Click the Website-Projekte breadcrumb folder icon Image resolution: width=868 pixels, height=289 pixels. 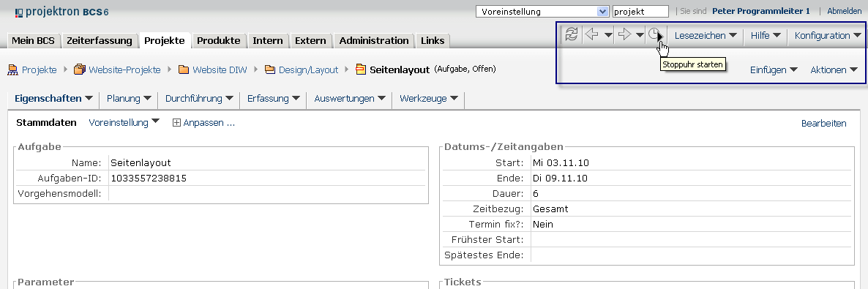click(79, 70)
